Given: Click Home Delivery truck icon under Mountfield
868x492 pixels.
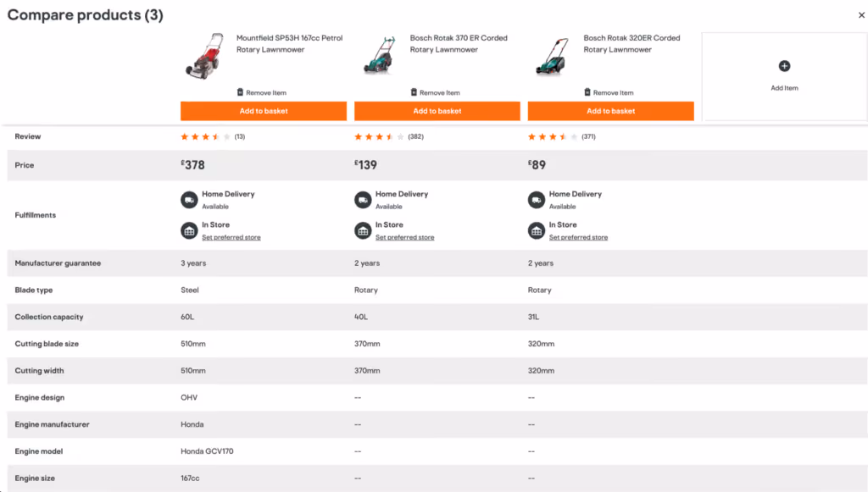Looking at the screenshot, I should pyautogui.click(x=189, y=200).
